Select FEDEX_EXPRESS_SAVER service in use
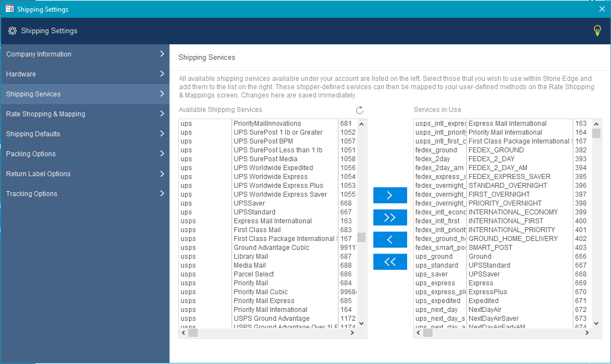The width and height of the screenshot is (611, 364). tap(502, 177)
